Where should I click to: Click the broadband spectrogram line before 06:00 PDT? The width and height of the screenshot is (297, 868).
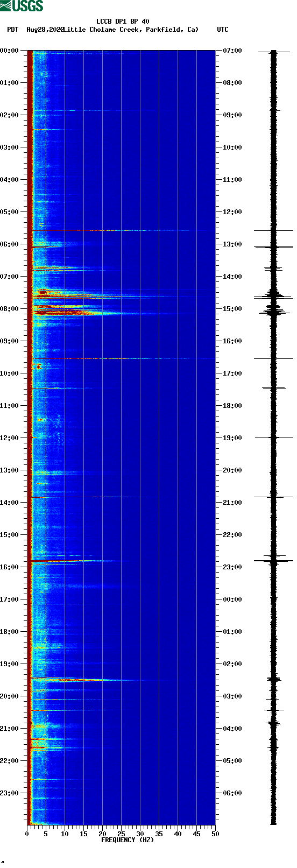click(118, 231)
